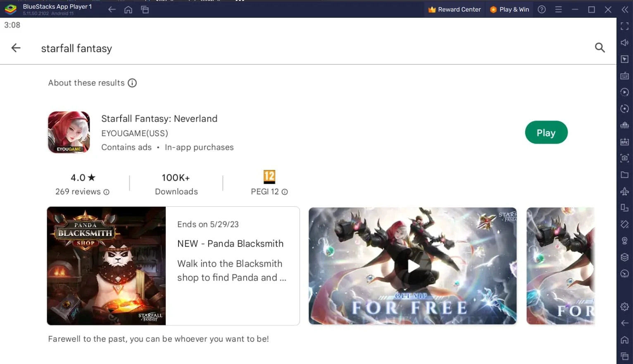Image resolution: width=633 pixels, height=364 pixels.
Task: Click the EYOUGAME(USS) developer name
Action: click(x=135, y=133)
